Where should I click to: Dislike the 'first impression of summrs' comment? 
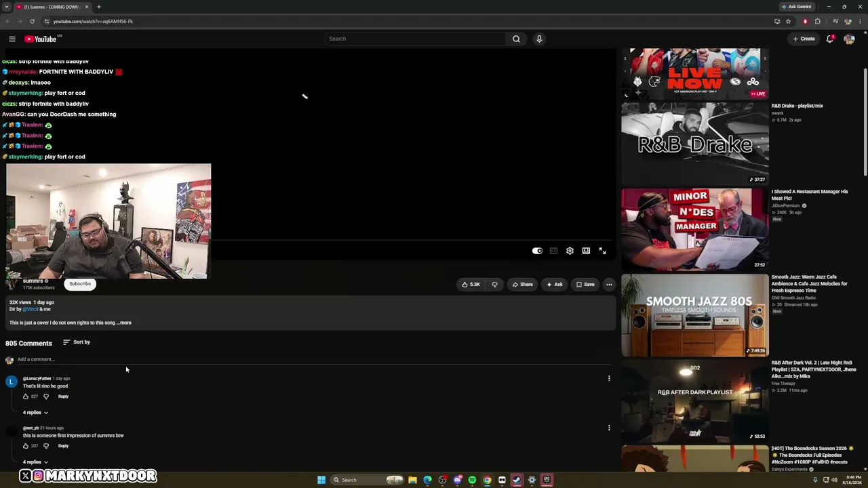[46, 446]
